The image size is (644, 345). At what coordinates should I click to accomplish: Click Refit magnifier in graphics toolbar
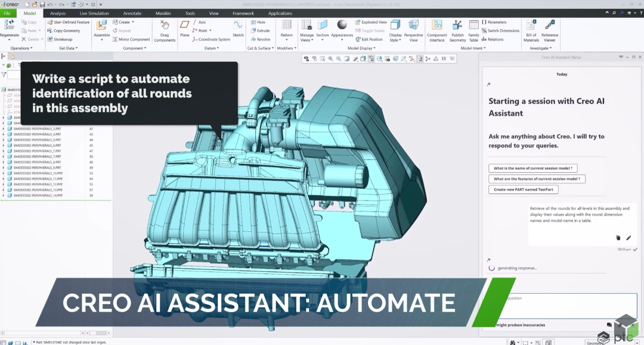[x=323, y=58]
